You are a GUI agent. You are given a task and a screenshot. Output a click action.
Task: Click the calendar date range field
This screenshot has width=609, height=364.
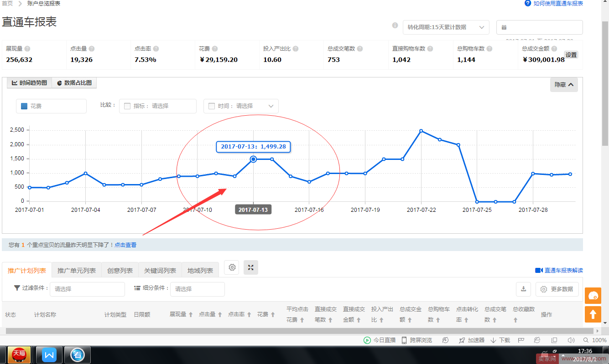tap(540, 27)
